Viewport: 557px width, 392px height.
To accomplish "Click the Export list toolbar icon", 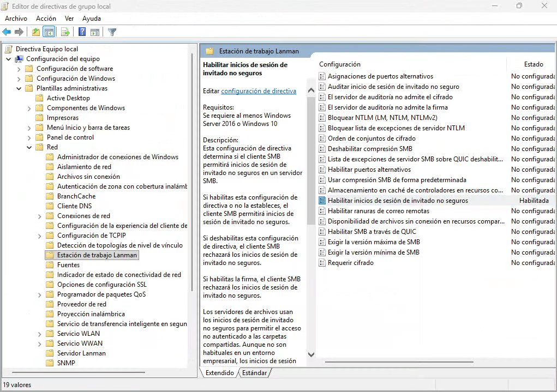I will pyautogui.click(x=65, y=32).
